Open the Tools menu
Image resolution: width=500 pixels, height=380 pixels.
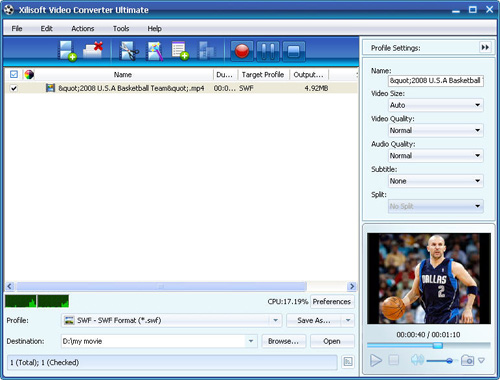pos(121,29)
